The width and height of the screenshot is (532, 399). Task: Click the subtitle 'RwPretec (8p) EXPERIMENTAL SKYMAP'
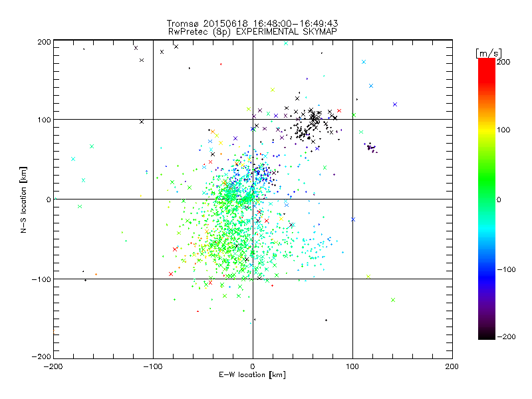coord(253,32)
